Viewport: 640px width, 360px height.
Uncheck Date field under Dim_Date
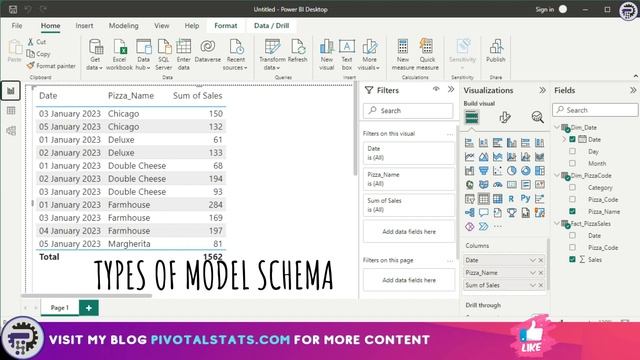click(x=572, y=139)
